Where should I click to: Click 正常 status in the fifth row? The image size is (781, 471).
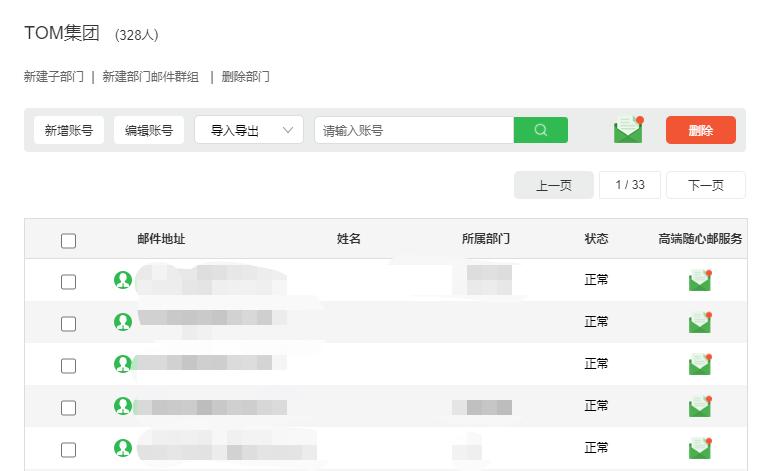(596, 448)
